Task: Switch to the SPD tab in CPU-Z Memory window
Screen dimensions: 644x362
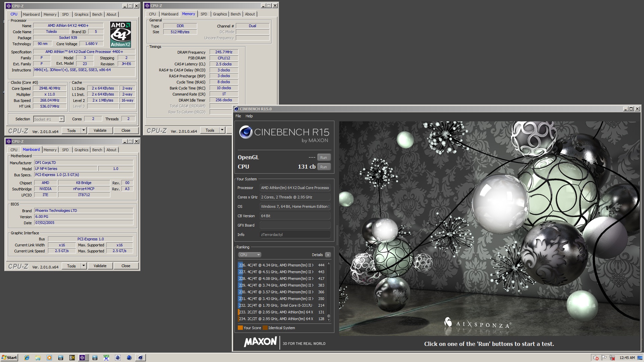Action: coord(204,14)
